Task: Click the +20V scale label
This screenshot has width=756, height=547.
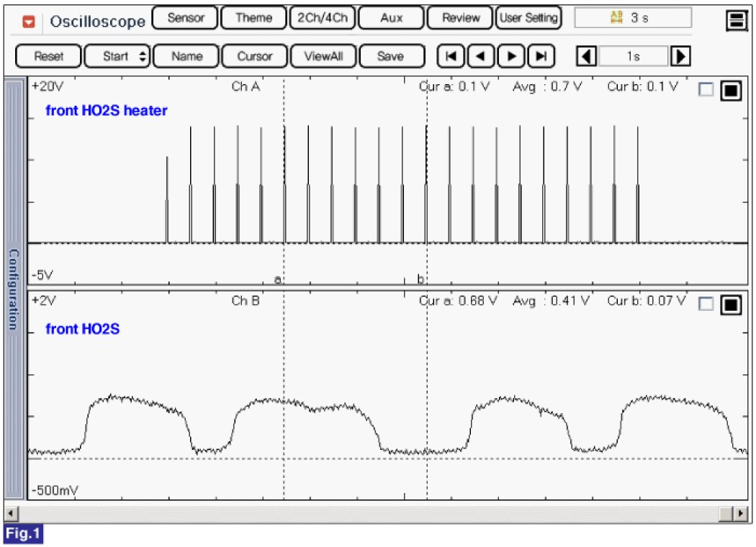Action: (48, 86)
